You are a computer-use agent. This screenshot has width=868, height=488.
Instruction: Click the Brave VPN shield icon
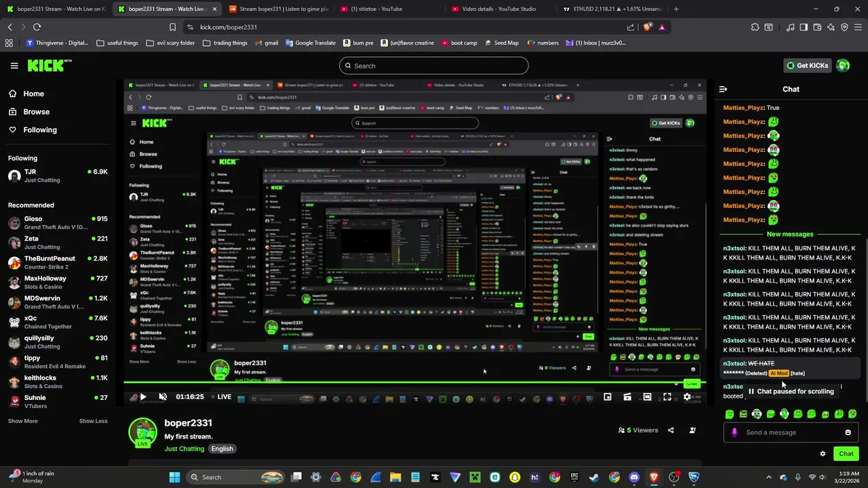844,27
